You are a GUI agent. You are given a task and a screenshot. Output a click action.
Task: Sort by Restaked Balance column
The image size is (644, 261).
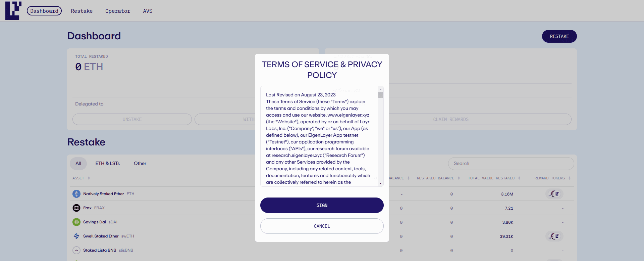pyautogui.click(x=459, y=178)
